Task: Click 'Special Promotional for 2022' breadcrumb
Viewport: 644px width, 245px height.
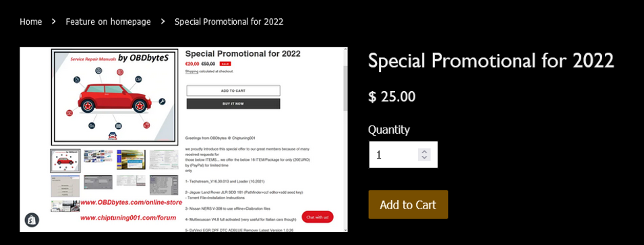Action: click(229, 22)
